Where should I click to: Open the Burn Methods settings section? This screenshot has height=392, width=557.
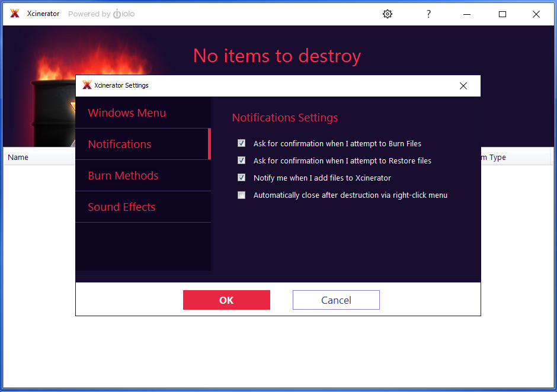[x=123, y=175]
